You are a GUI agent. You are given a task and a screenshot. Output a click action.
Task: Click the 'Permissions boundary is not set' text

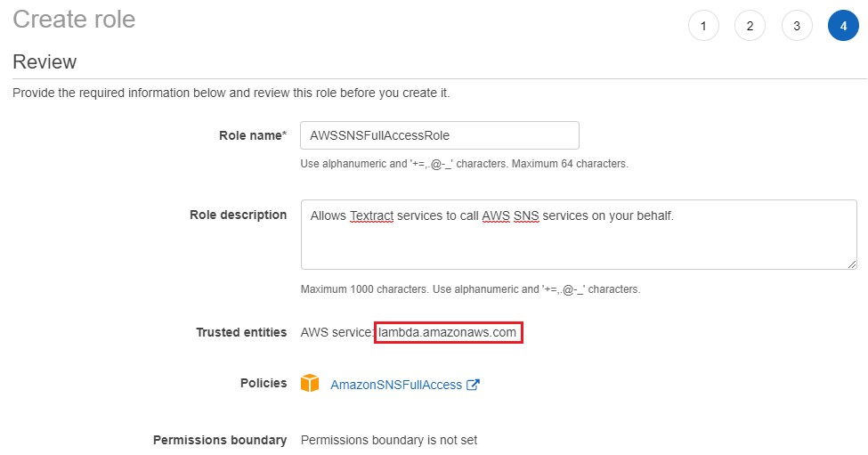[x=389, y=440]
